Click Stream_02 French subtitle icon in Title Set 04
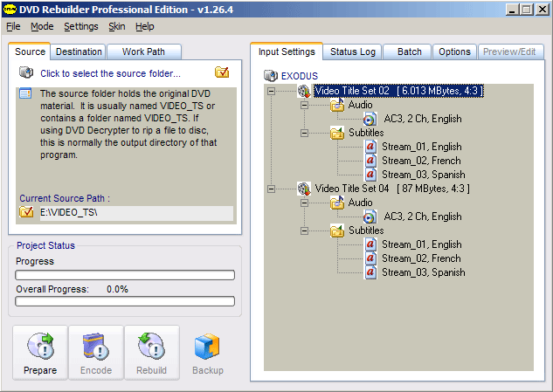The image size is (553, 392). (370, 258)
